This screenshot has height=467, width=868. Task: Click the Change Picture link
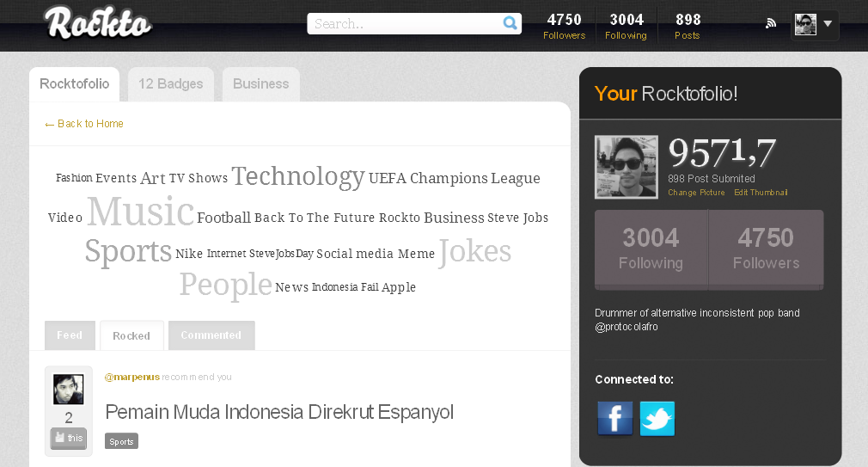tap(696, 193)
